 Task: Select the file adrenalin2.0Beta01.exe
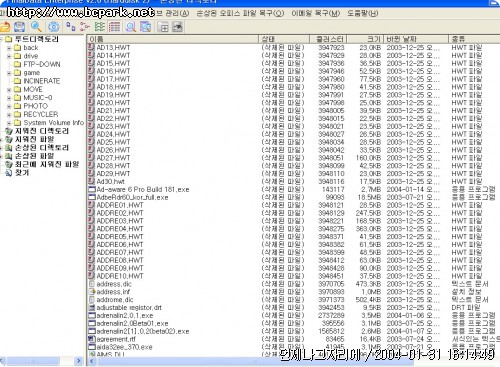tap(132, 323)
